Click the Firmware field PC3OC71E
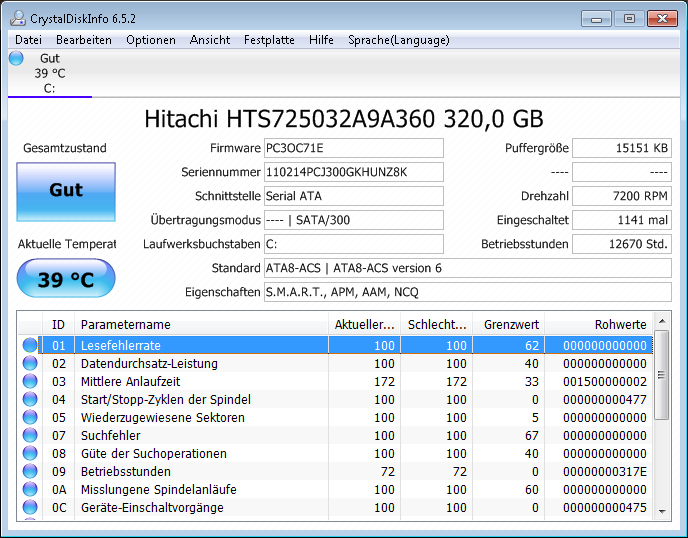The height and width of the screenshot is (538, 688). pyautogui.click(x=354, y=148)
